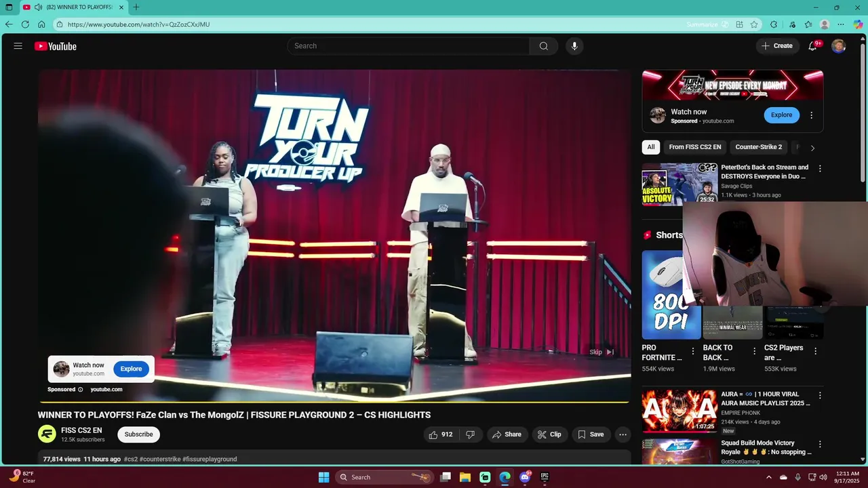Click the Create button
Image resolution: width=868 pixels, height=488 pixels.
777,46
